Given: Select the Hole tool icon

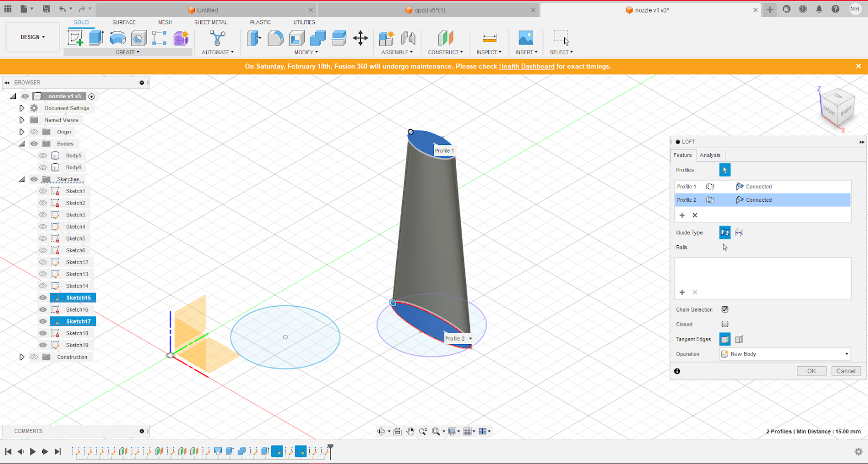Looking at the screenshot, I should (139, 38).
